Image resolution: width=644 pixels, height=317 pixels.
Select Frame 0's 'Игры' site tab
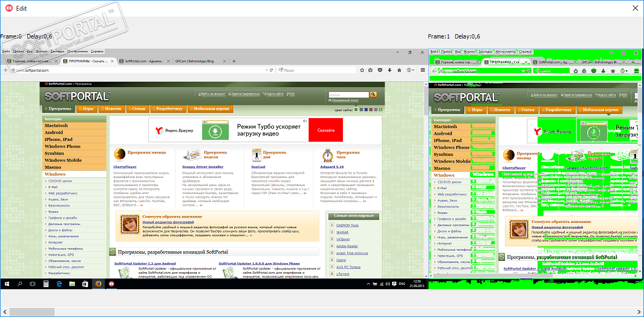(x=86, y=109)
